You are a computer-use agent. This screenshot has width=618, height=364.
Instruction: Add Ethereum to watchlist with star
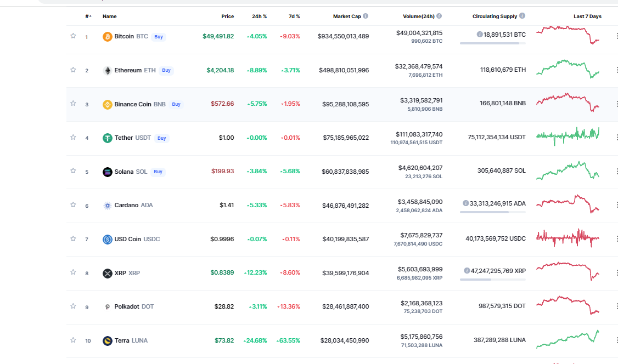coord(73,70)
